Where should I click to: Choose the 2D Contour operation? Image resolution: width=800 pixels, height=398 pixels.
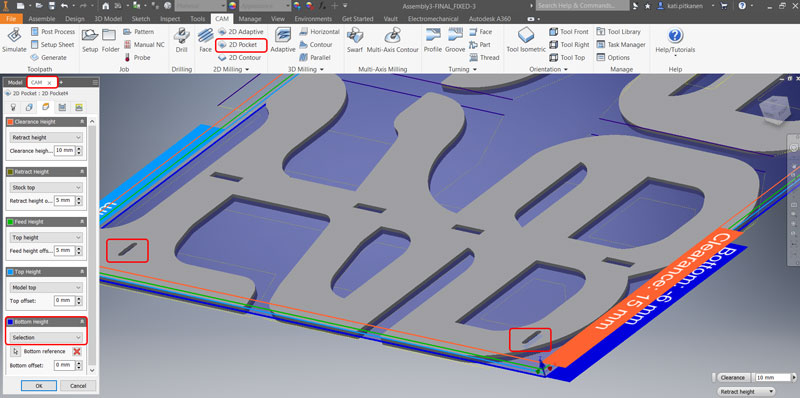click(239, 58)
